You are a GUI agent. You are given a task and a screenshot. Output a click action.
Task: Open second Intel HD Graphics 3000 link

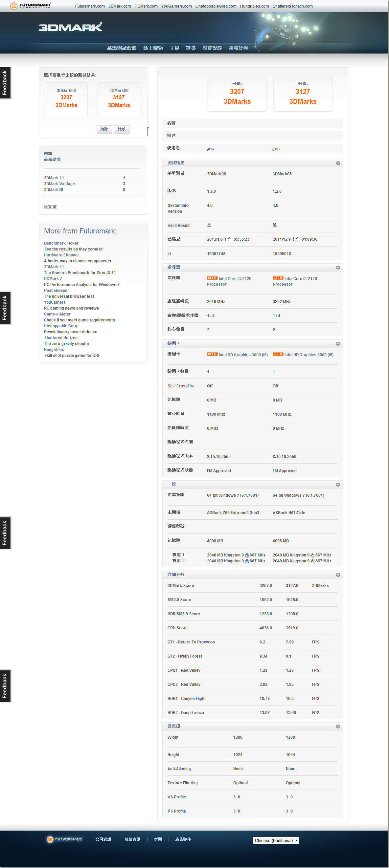309,355
